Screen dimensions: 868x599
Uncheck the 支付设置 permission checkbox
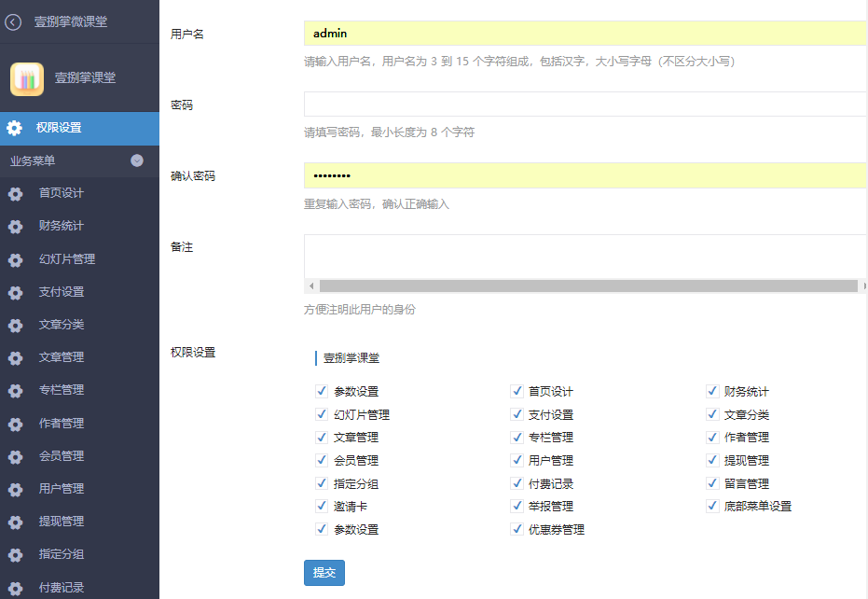point(517,414)
